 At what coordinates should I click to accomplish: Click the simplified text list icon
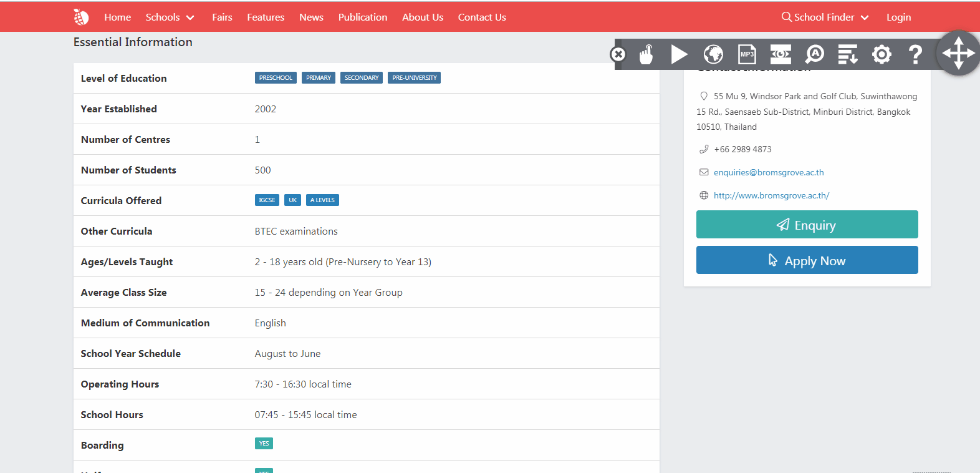pyautogui.click(x=848, y=55)
